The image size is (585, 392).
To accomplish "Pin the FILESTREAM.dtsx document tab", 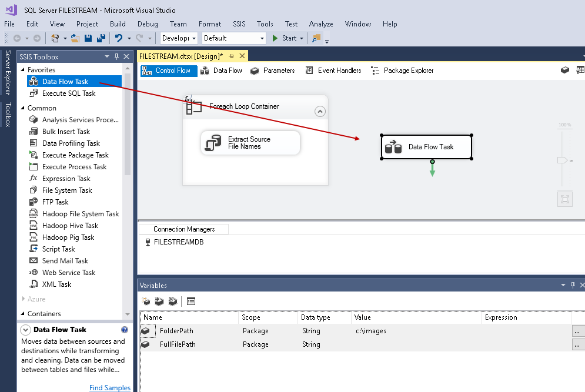I will 231,56.
